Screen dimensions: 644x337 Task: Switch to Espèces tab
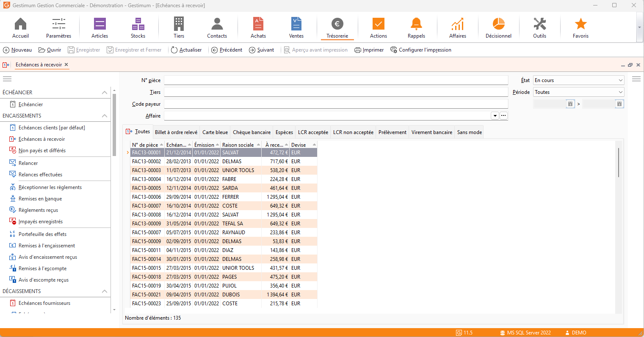click(284, 132)
